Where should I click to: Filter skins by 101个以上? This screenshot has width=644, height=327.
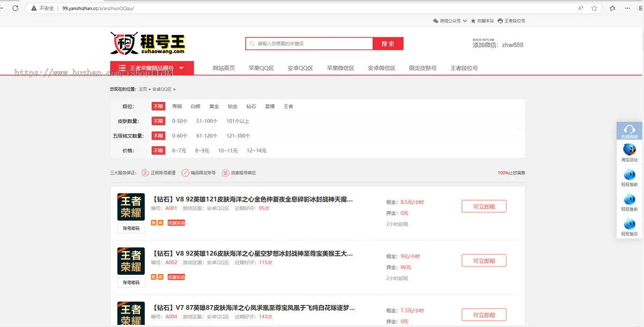coord(238,121)
